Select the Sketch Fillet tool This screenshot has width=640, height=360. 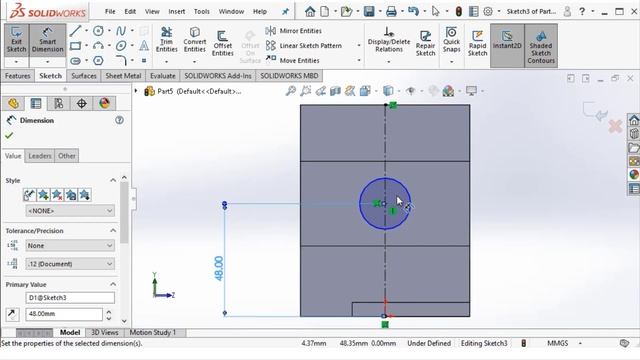121,61
